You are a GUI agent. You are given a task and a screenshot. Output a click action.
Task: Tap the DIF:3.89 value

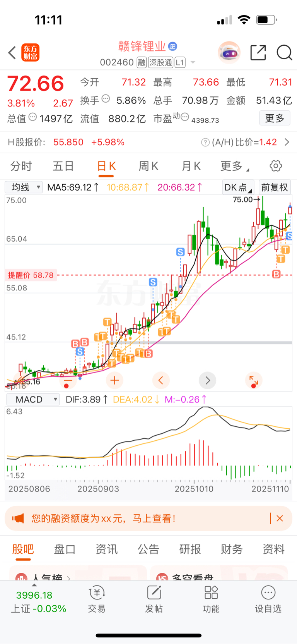tap(87, 400)
